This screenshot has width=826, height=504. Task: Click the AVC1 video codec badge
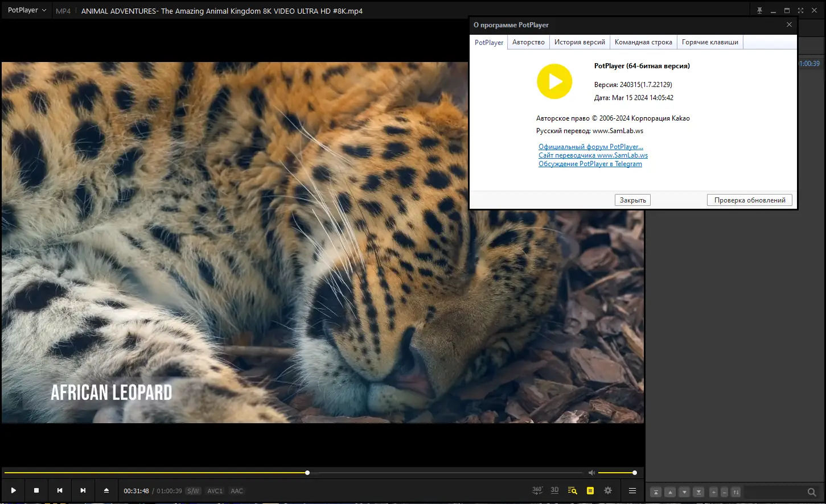point(215,491)
